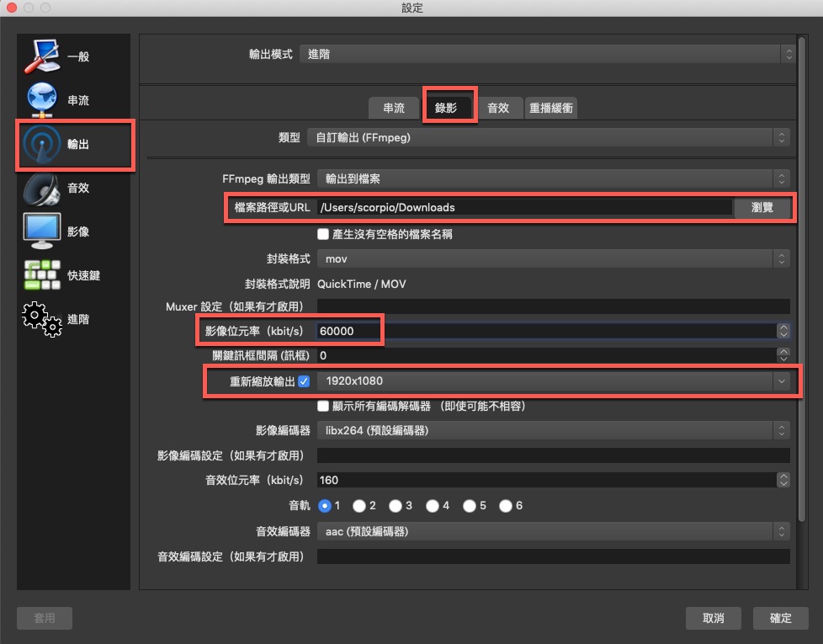The image size is (823, 644).
Task: Click the 取消 cancel button
Action: coord(714,618)
